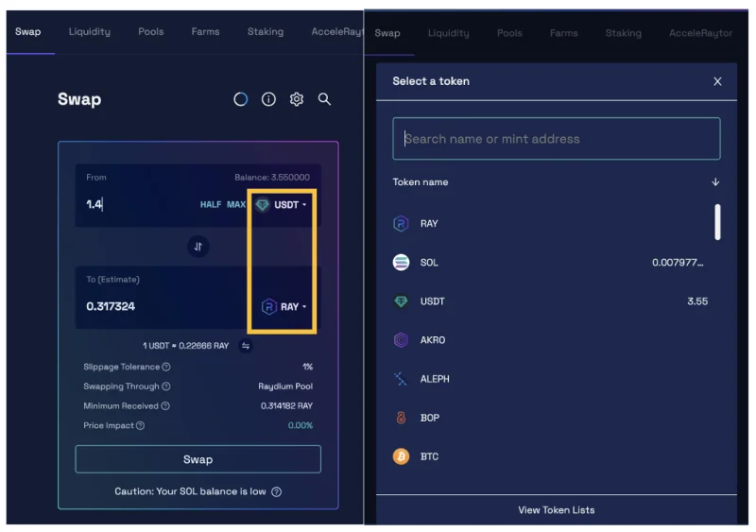Select ALEPH name in token list
Screen dimensions: 756x532
(435, 379)
